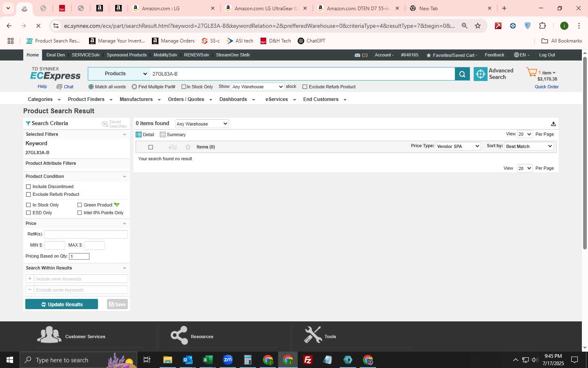Screen dimensions: 588x368
Task: Open Chat icon link
Action: (65, 87)
